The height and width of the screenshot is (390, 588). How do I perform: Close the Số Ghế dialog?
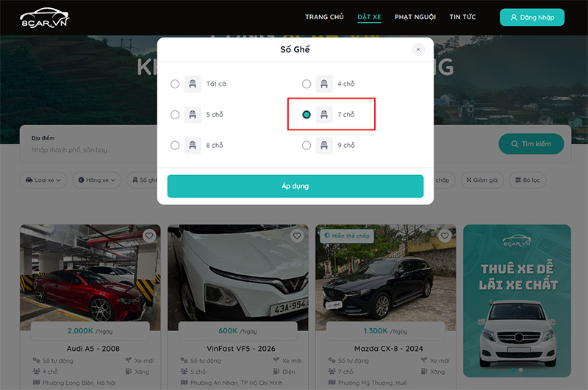tap(418, 49)
